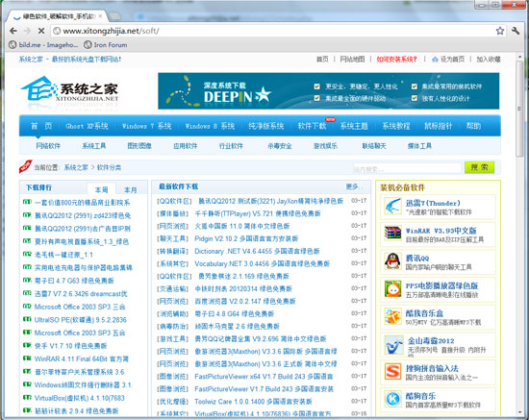
Task: Open the DEEPIN system download banner
Action: (x=328, y=91)
